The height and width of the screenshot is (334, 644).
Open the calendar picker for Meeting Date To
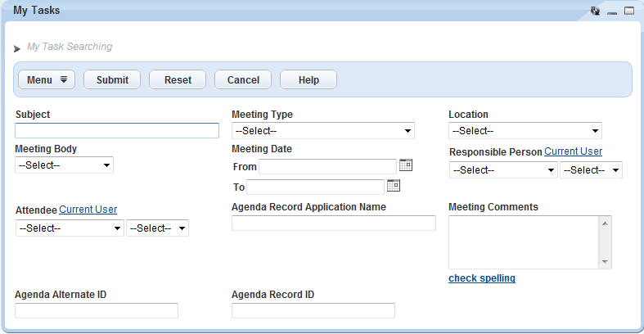point(394,186)
